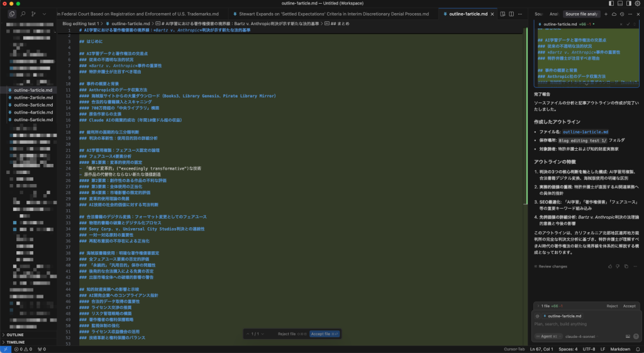Open the Agent mode dropdown
Viewport: 644px width, 353px height.
(x=548, y=336)
